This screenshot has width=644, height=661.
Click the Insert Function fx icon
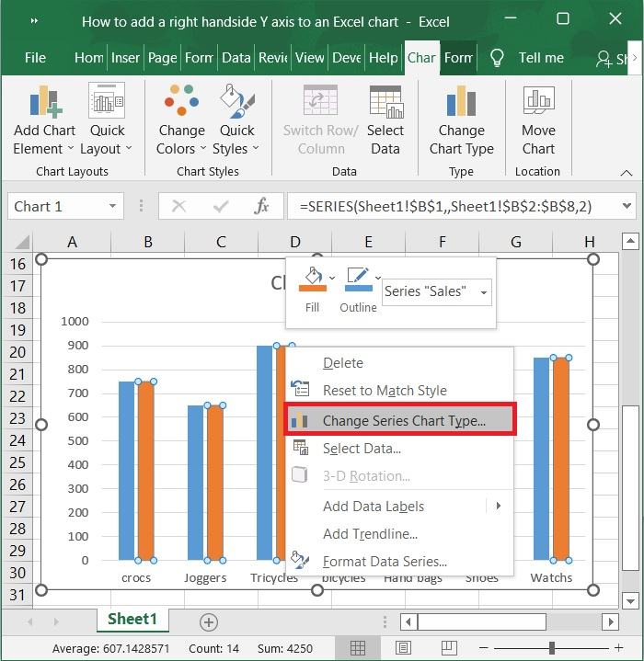pyautogui.click(x=261, y=207)
